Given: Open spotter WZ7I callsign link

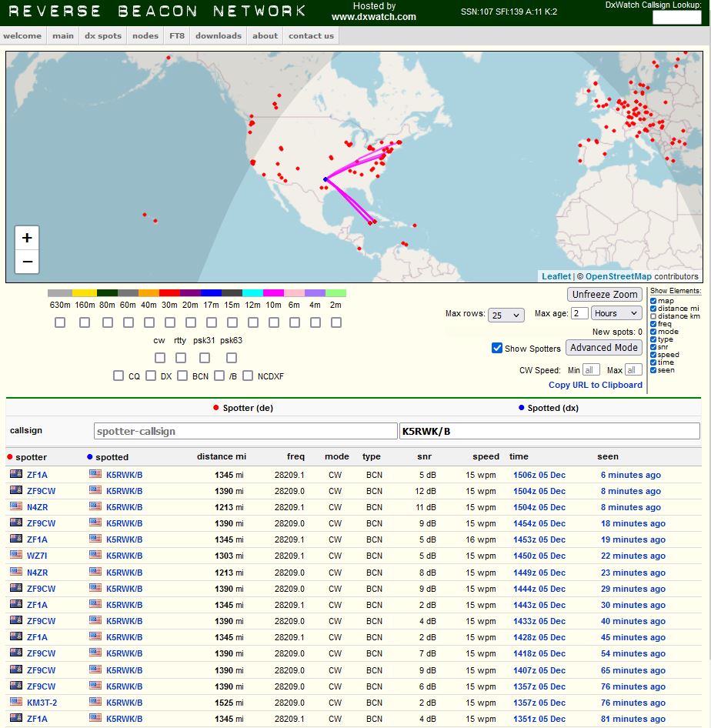Looking at the screenshot, I should (x=37, y=556).
